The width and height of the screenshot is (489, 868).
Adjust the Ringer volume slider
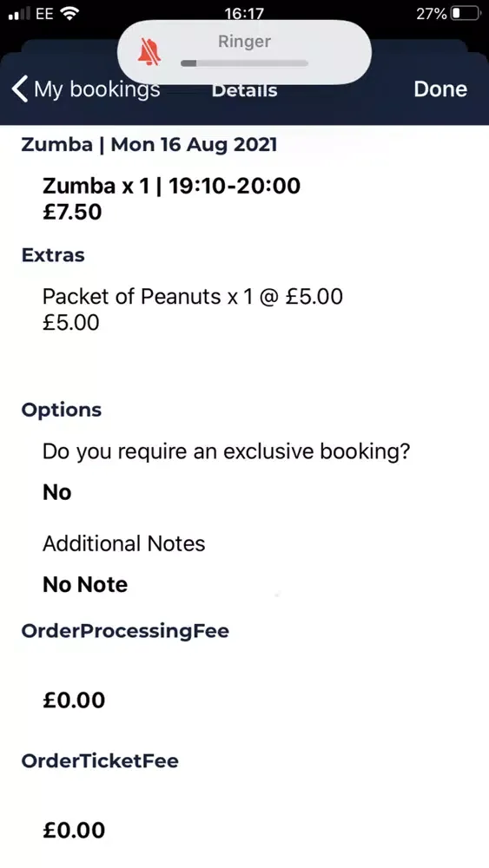click(x=244, y=63)
